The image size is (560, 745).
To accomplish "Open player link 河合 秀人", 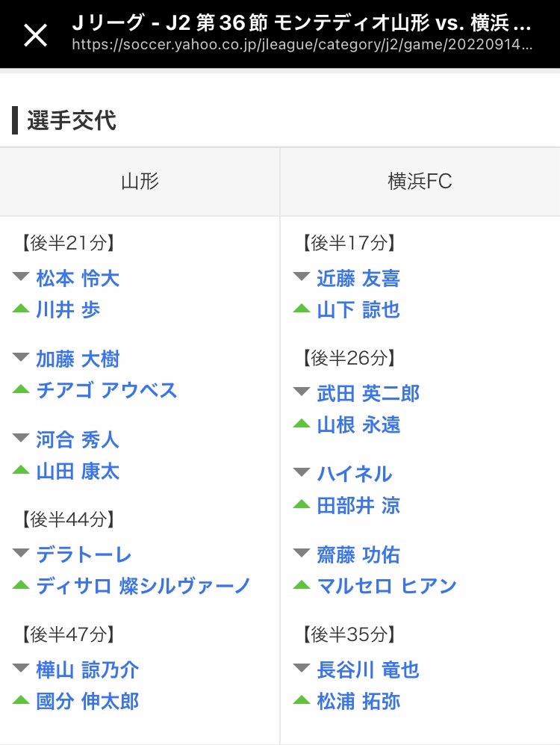I will pyautogui.click(x=78, y=439).
